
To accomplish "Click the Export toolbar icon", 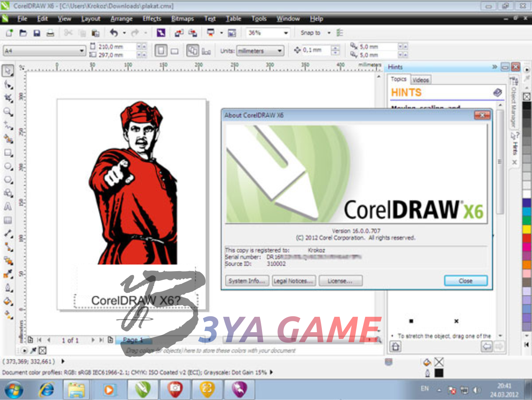I will (x=193, y=33).
